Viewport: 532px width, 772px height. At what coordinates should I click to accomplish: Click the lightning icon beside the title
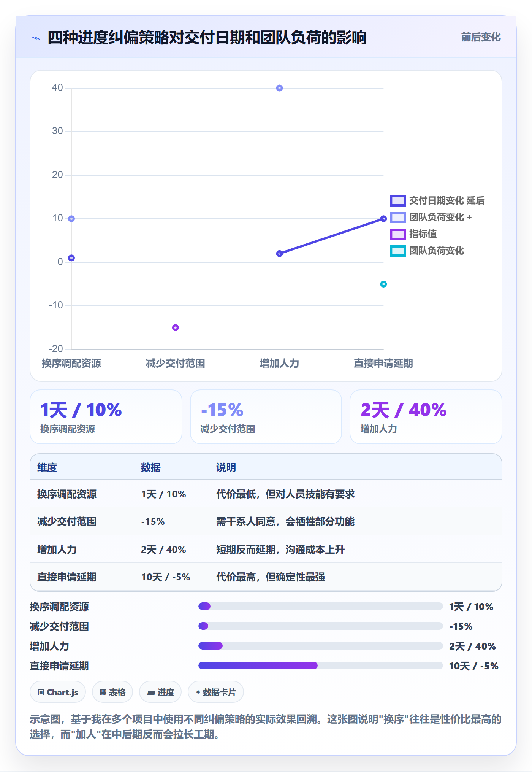(36, 38)
